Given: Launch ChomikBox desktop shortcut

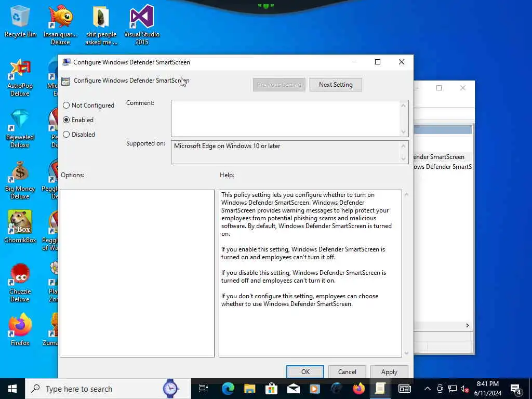Looking at the screenshot, I should point(20,227).
